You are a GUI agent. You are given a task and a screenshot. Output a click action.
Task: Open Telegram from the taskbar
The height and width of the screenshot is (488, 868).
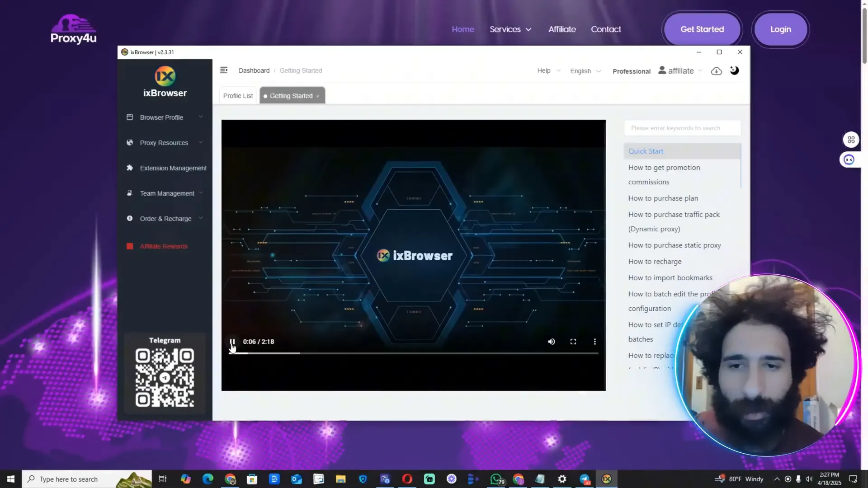[x=585, y=479]
